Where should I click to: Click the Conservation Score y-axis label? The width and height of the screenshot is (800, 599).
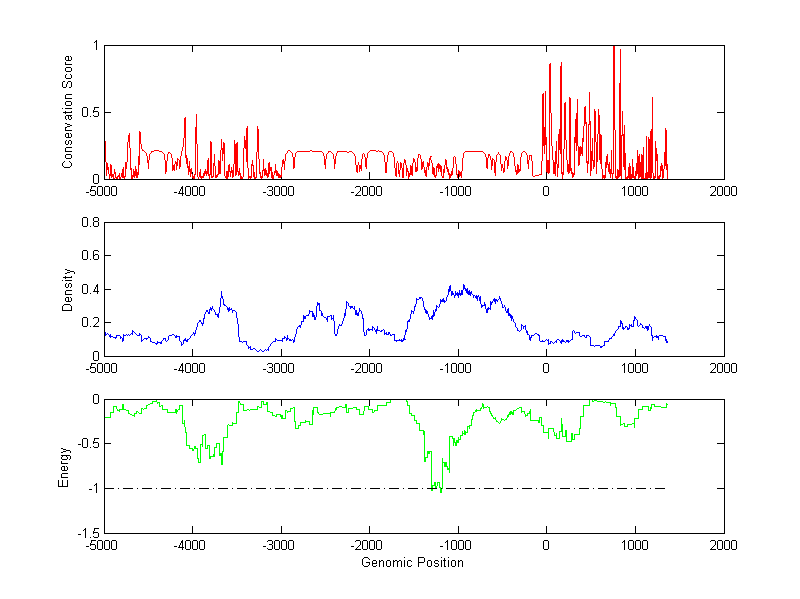click(68, 112)
